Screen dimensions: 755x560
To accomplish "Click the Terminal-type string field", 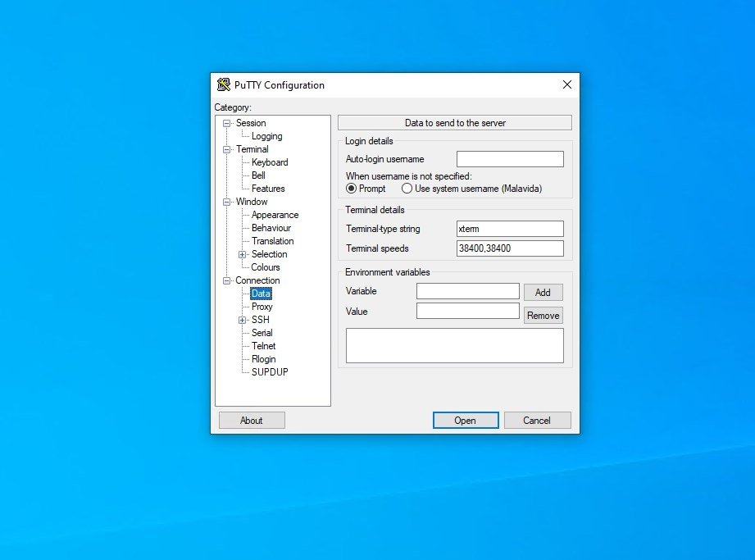I will click(510, 229).
